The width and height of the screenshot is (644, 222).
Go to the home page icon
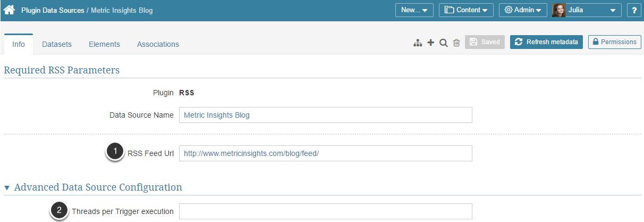tap(9, 10)
